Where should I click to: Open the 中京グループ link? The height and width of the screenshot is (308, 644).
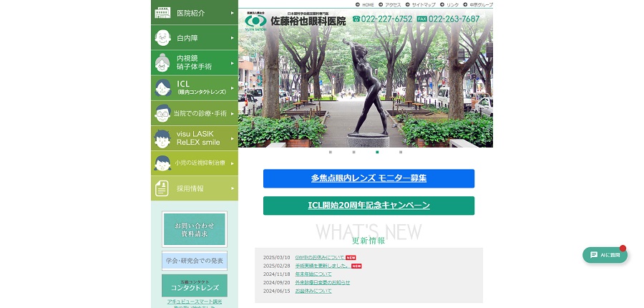tap(481, 4)
